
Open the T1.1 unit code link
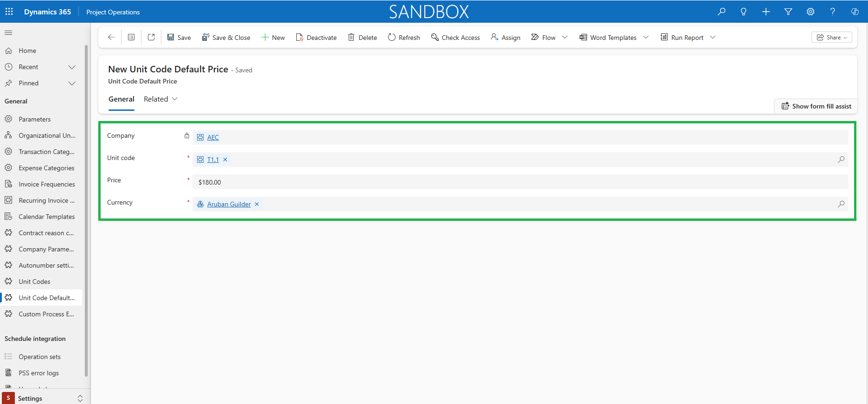point(213,160)
